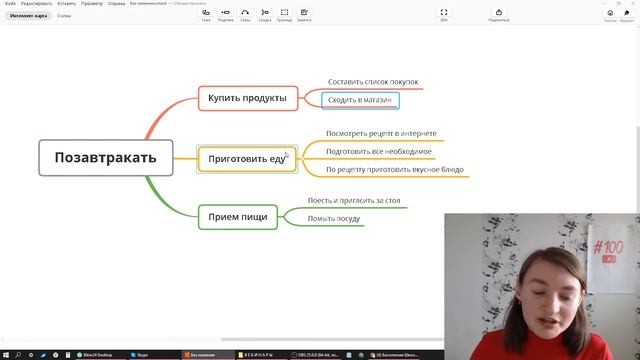Switch to Интеллект-карта view tab
This screenshot has height=360, width=640.
click(29, 16)
